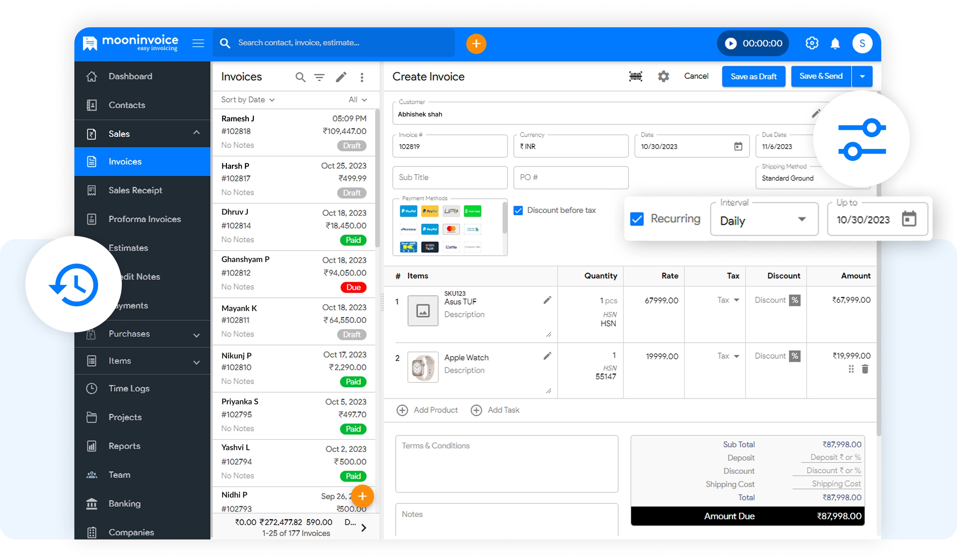This screenshot has width=958, height=560.
Task: Click the barcode scanner icon
Action: [636, 76]
